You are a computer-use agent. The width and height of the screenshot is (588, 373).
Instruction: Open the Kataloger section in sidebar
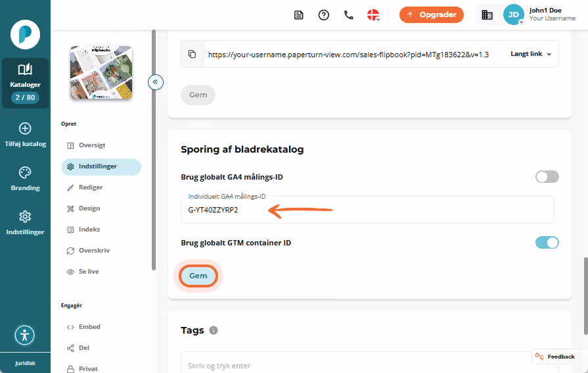(x=25, y=83)
